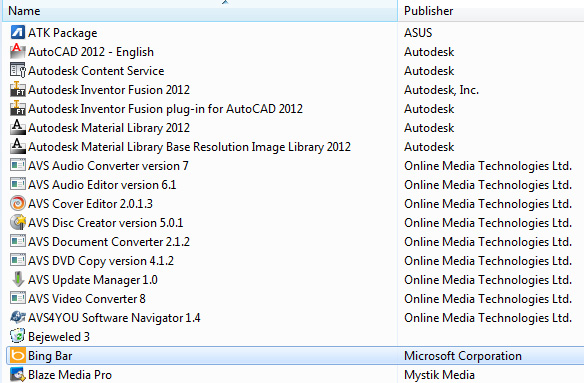Choose Autodesk Content Service in the list
This screenshot has width=584, height=383.
(96, 71)
